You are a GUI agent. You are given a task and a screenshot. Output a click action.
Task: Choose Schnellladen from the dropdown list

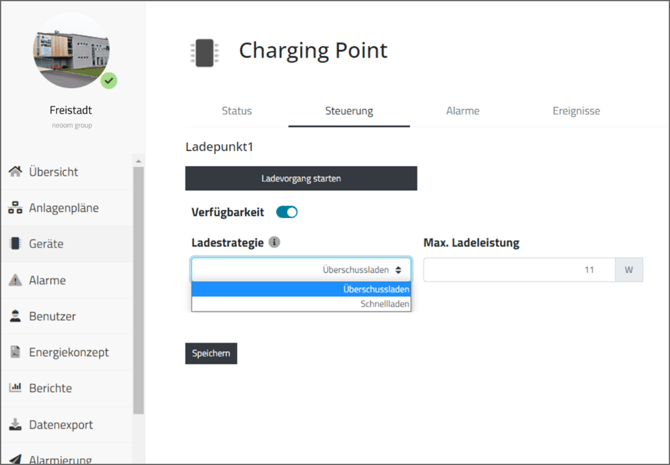301,304
